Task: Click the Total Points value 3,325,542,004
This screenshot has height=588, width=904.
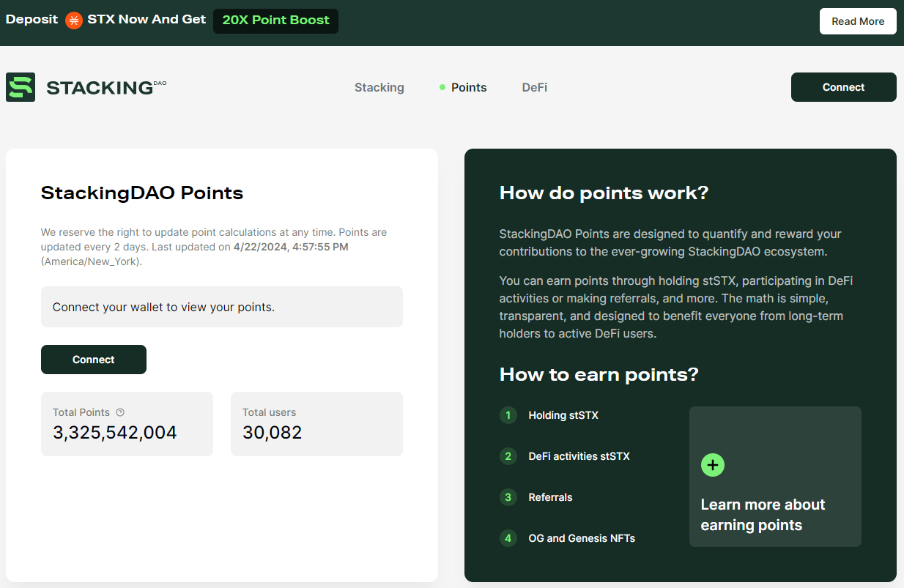Action: click(115, 433)
